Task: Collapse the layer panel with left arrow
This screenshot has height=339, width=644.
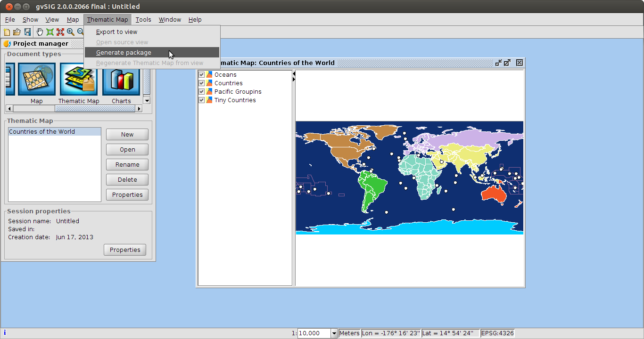Action: (294, 74)
